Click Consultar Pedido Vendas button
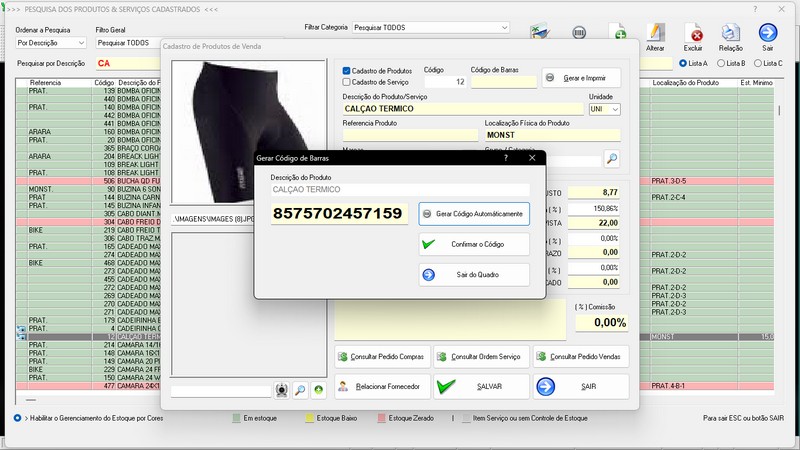Image resolution: width=800 pixels, height=450 pixels. [x=581, y=357]
